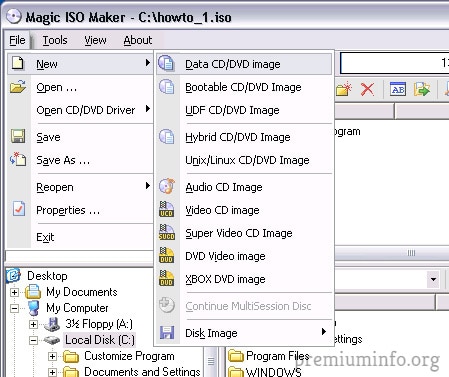Collapse the My Computer tree node

coord(14,308)
